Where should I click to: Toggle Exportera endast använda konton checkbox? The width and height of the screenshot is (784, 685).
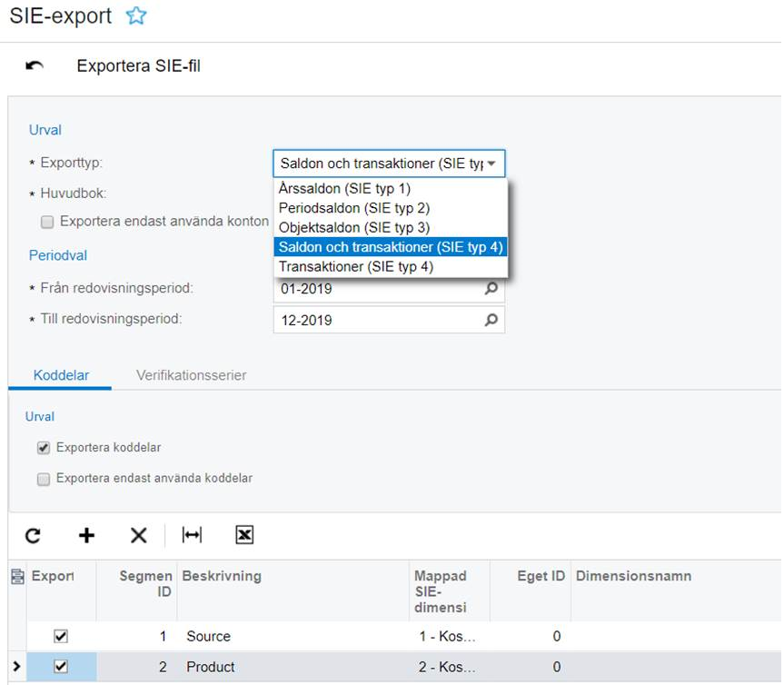tap(46, 222)
